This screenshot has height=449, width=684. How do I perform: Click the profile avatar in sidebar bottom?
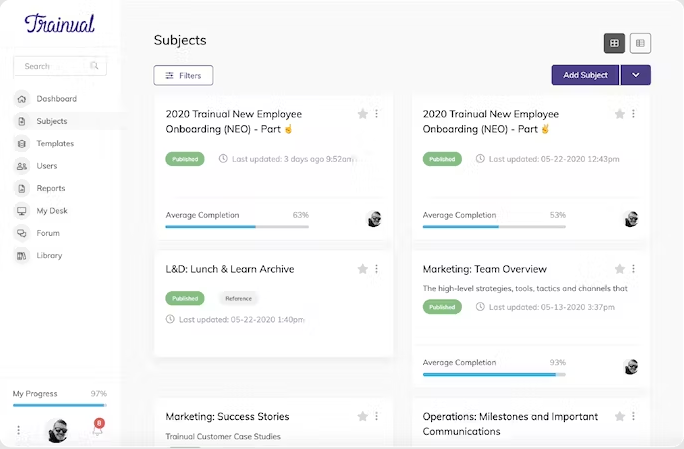tap(58, 430)
